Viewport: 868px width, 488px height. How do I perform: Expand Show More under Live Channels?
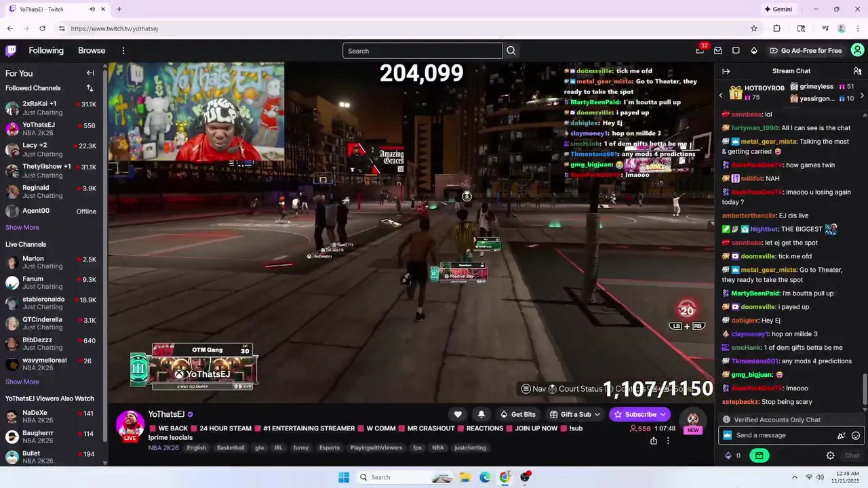[x=22, y=382]
